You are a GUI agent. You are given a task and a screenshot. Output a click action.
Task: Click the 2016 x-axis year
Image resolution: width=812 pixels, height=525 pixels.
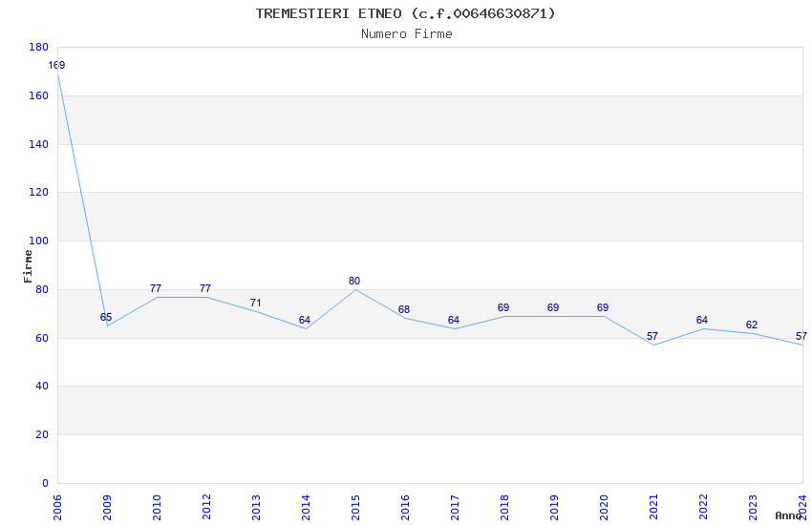point(405,508)
